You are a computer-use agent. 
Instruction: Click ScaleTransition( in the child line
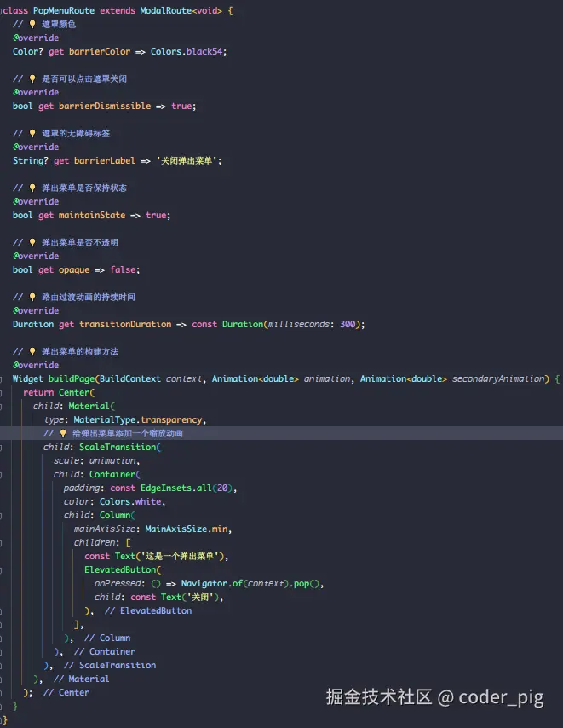coord(119,447)
